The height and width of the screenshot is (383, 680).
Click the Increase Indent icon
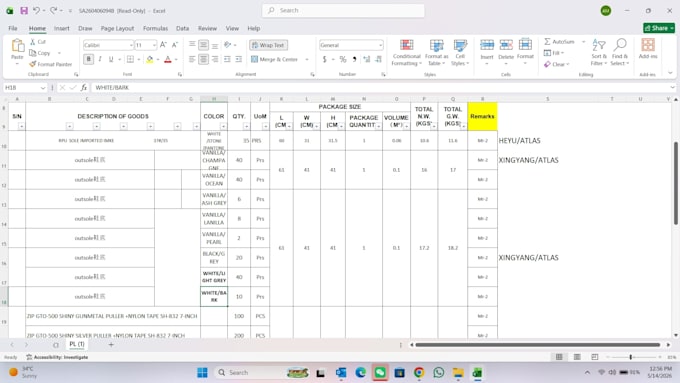click(238, 59)
